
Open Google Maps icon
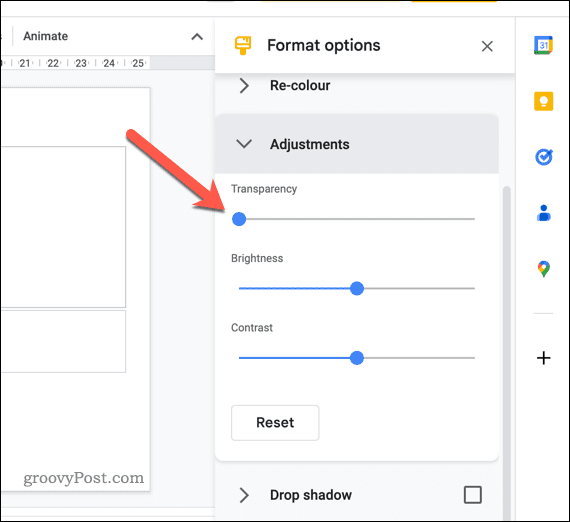coord(543,269)
